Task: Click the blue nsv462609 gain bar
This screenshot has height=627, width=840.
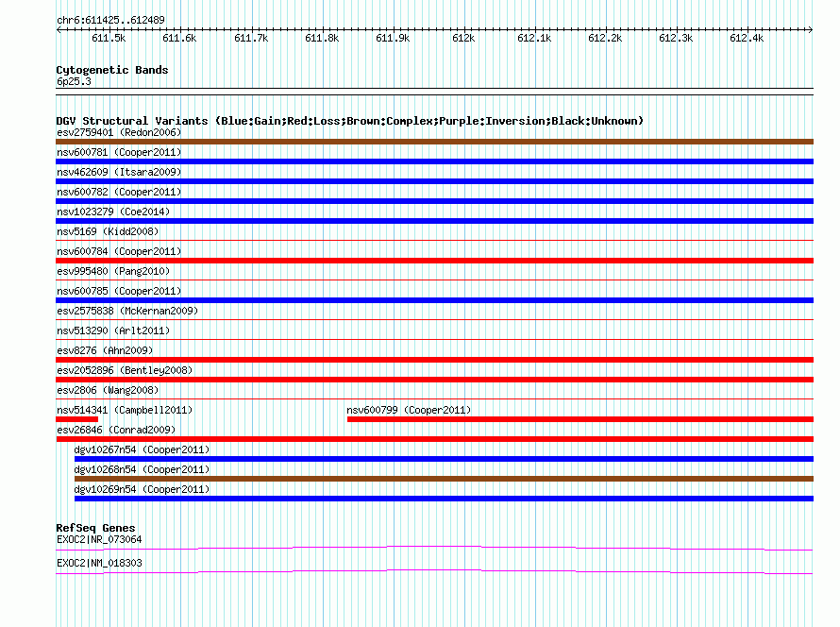Action: (x=434, y=181)
